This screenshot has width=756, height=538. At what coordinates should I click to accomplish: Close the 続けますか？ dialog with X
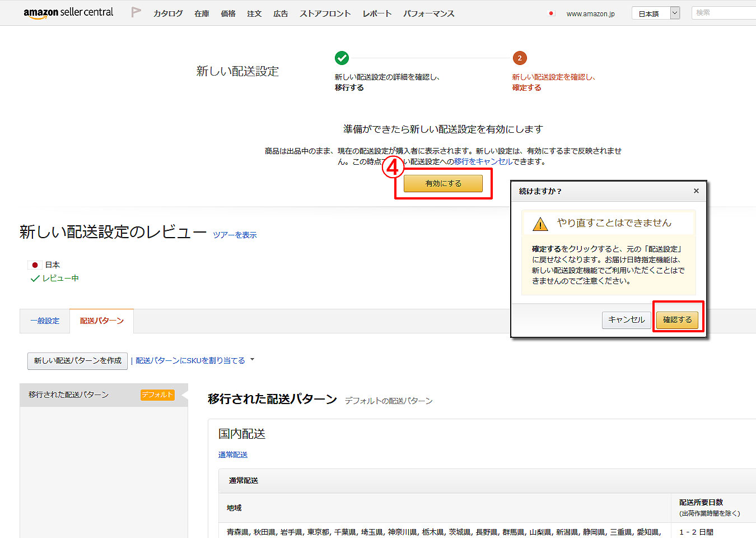[696, 191]
